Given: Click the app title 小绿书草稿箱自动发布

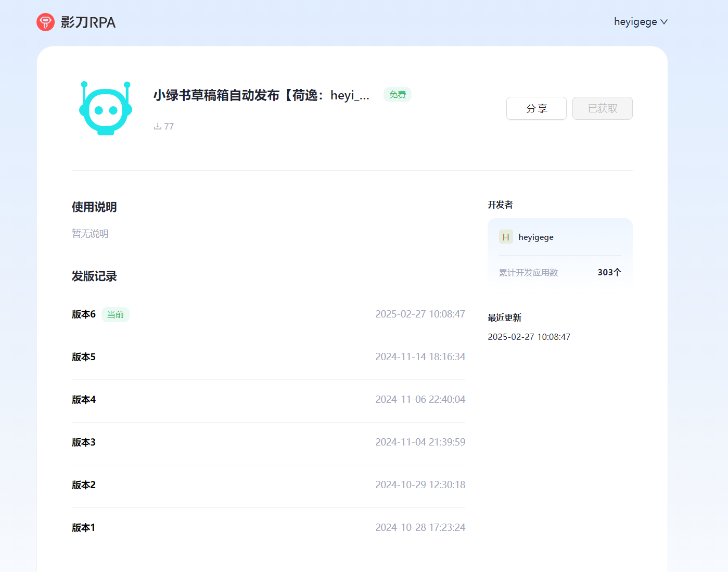Looking at the screenshot, I should click(x=261, y=95).
